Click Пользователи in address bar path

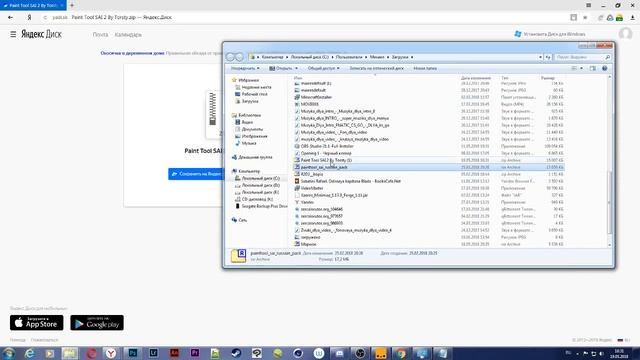349,57
